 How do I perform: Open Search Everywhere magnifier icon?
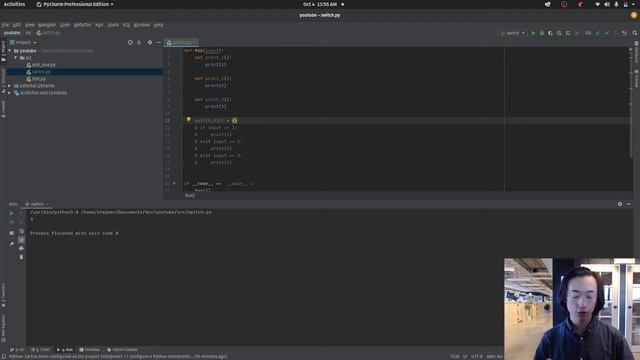pos(635,33)
